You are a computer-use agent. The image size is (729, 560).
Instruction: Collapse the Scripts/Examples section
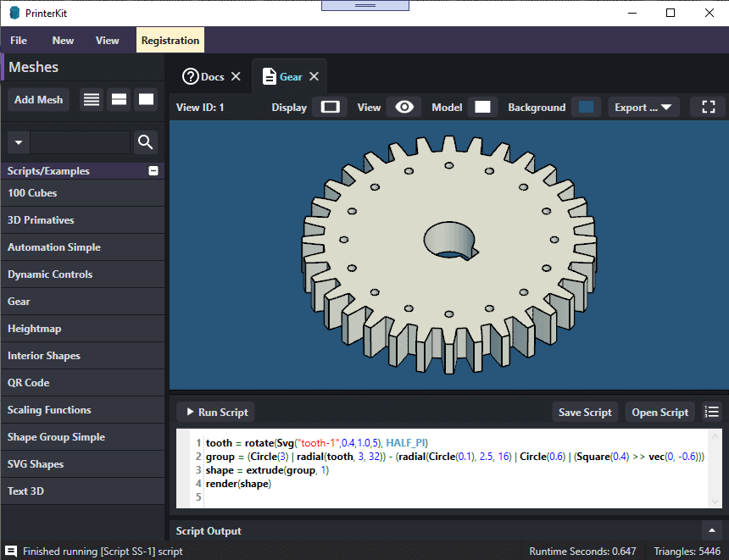[153, 171]
